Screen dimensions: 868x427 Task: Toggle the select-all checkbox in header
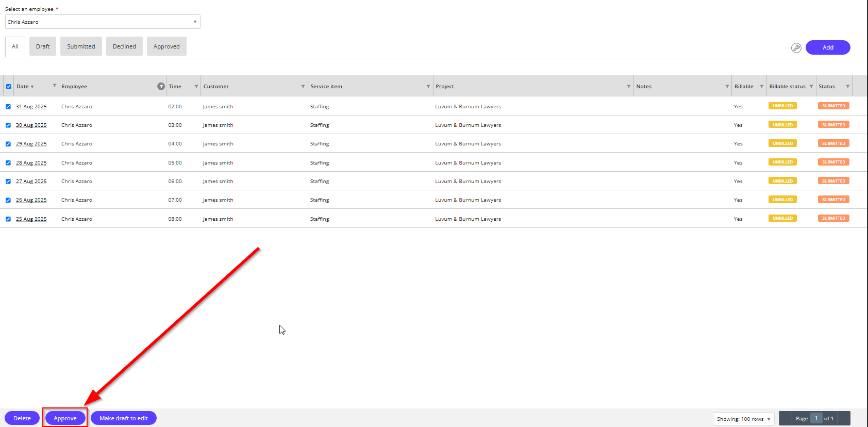pyautogui.click(x=9, y=87)
